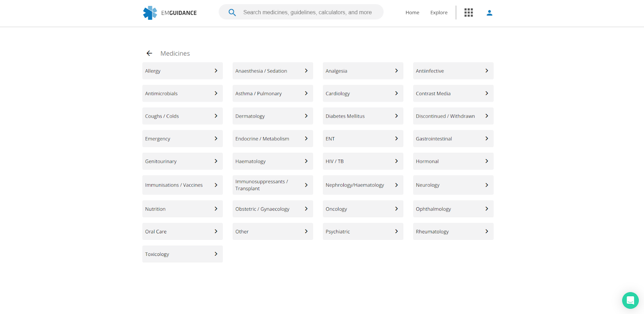The width and height of the screenshot is (644, 314).
Task: Open Contrast Media category
Action: (x=453, y=94)
